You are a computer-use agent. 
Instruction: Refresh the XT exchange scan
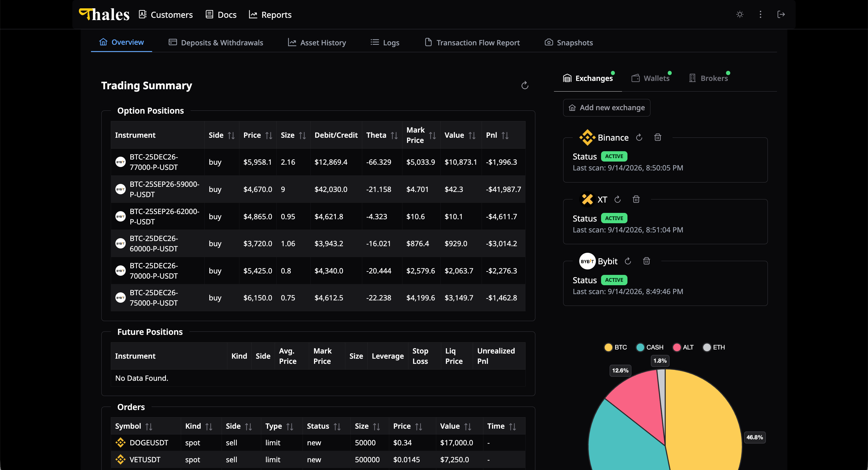(617, 199)
